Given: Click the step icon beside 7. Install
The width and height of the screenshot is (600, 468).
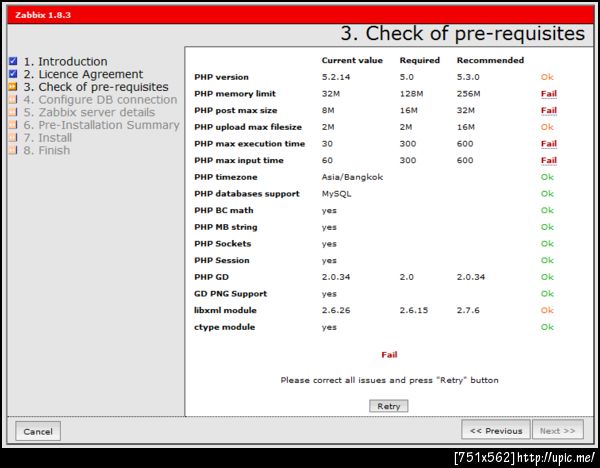Looking at the screenshot, I should pyautogui.click(x=13, y=137).
